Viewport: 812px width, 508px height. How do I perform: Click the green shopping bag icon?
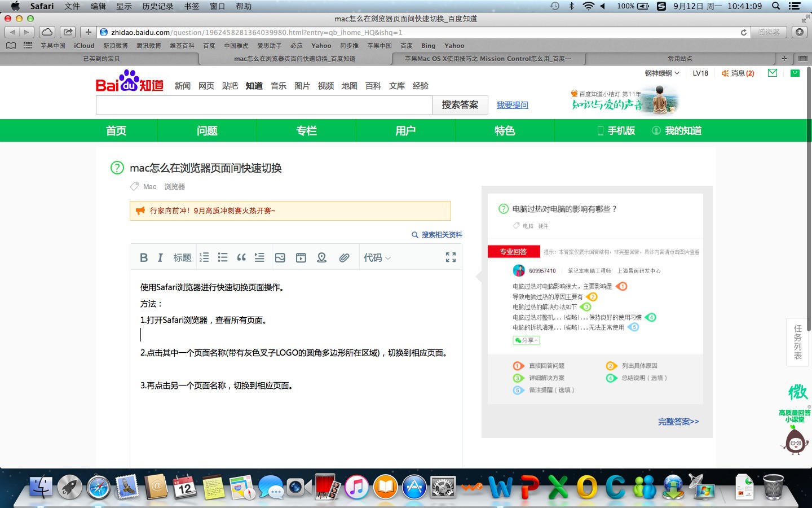pos(795,73)
